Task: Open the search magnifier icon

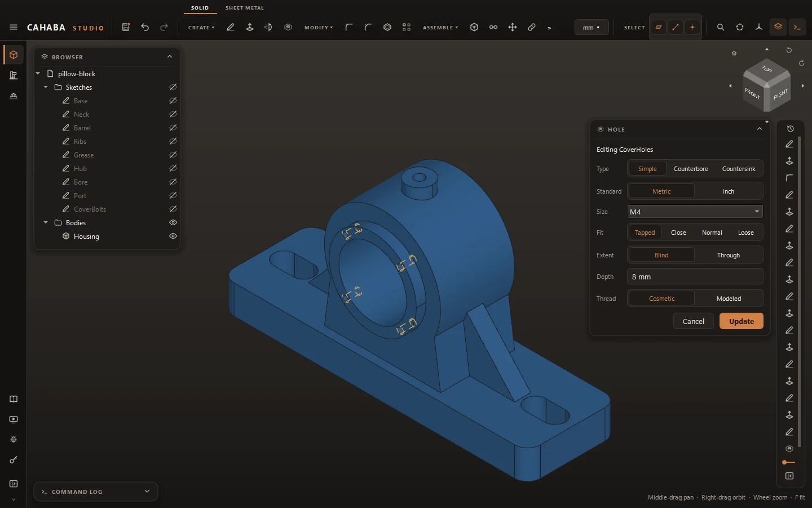Action: (721, 27)
